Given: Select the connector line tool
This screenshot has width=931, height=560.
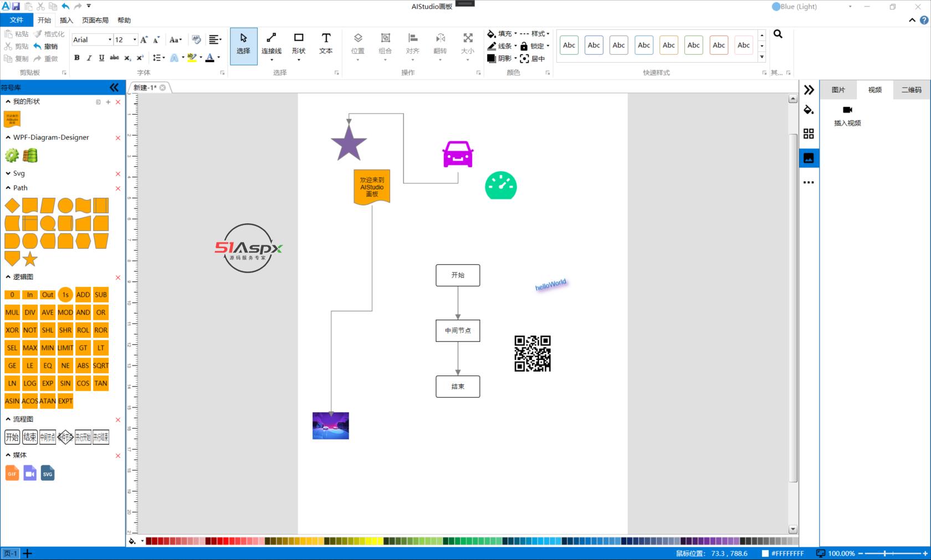Looking at the screenshot, I should 271,43.
